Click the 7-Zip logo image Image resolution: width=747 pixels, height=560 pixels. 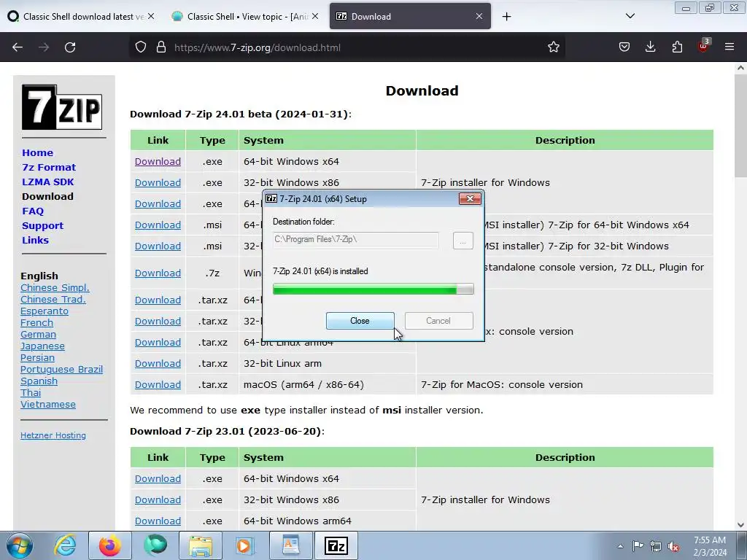point(62,107)
